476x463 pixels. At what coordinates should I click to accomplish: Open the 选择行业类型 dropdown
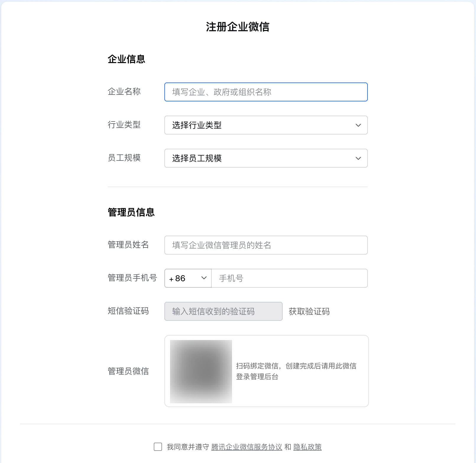pyautogui.click(x=266, y=125)
